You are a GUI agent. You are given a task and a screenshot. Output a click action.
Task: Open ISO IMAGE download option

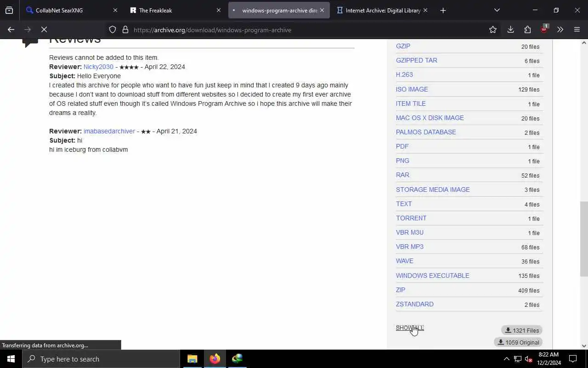pyautogui.click(x=412, y=89)
